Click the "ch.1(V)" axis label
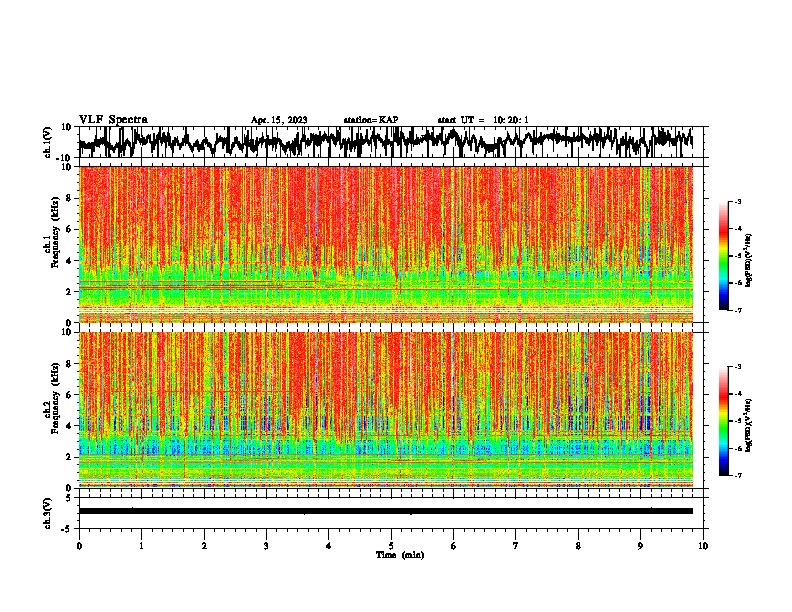 coord(48,142)
